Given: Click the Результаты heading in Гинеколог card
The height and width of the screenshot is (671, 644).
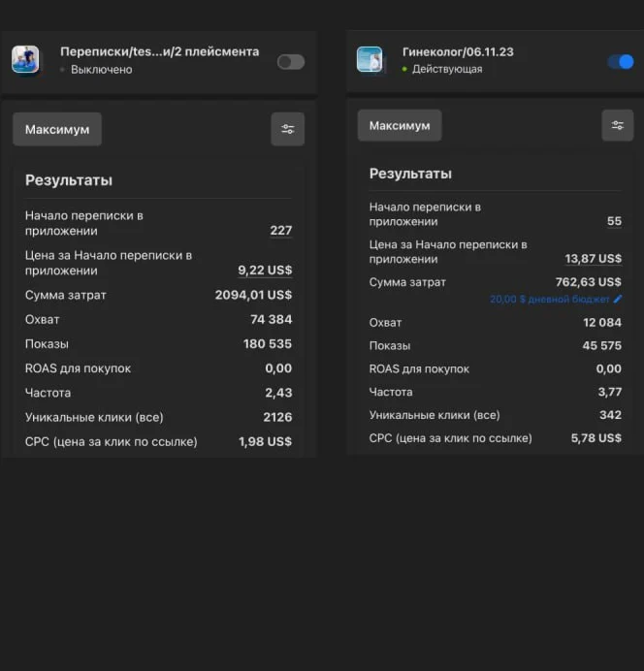Looking at the screenshot, I should point(411,174).
